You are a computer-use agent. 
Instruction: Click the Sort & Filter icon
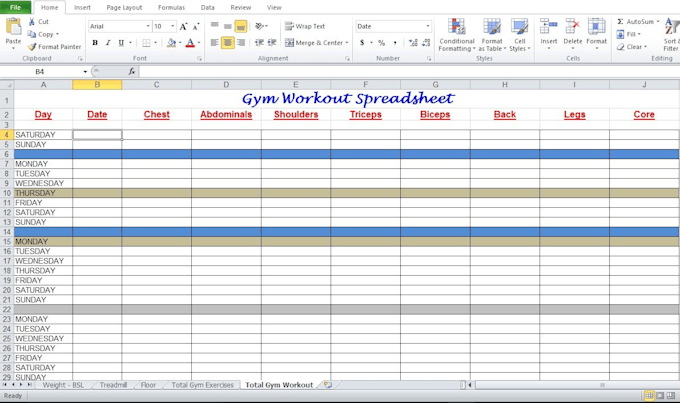(x=671, y=27)
